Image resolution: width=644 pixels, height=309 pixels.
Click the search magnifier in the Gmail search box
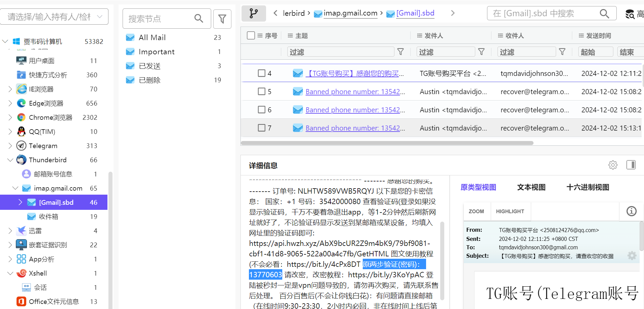[604, 14]
